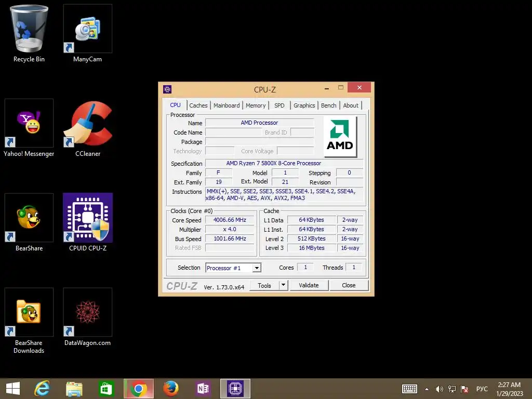This screenshot has width=532, height=399.
Task: Click the volume speaker tray icon
Action: point(439,389)
